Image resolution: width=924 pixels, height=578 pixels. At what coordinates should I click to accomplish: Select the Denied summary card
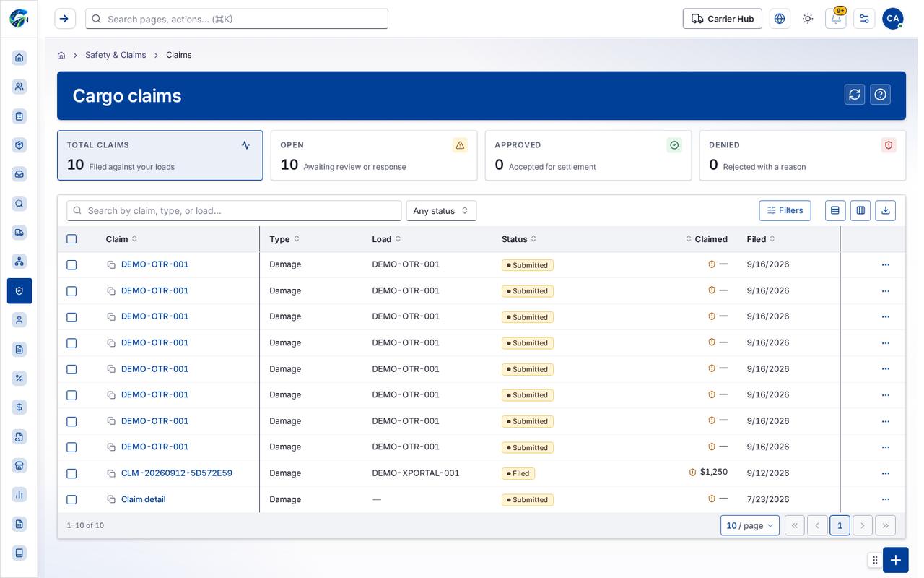803,155
